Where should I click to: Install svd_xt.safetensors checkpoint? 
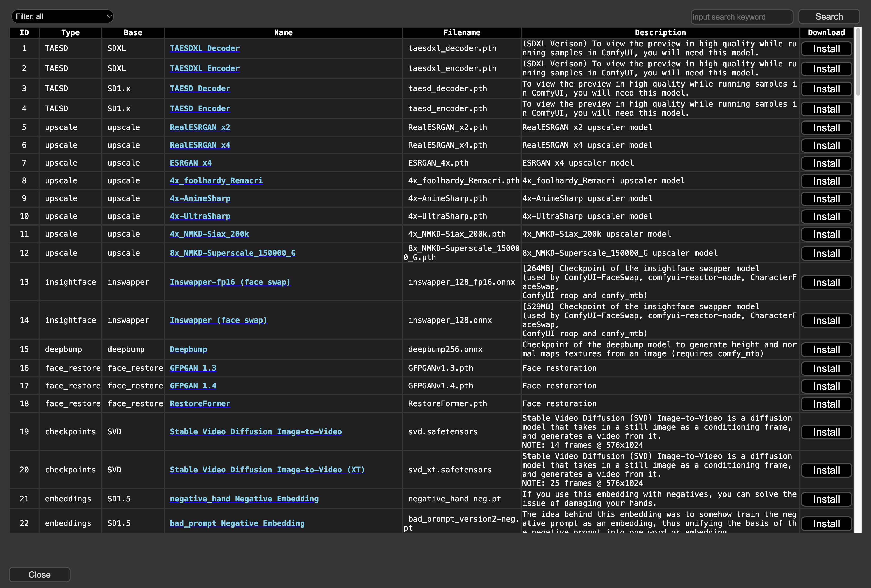(826, 470)
